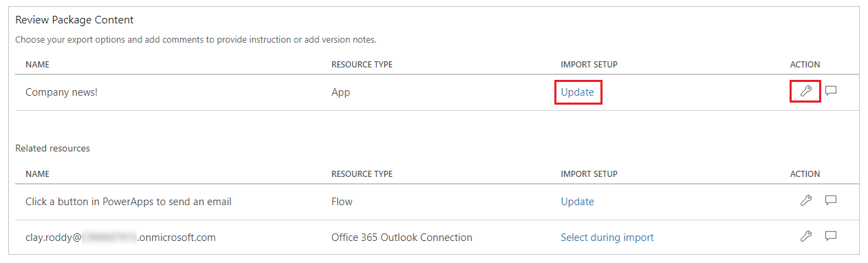Image resolution: width=868 pixels, height=263 pixels.
Task: Open comment icon for the Flow resource
Action: (831, 201)
